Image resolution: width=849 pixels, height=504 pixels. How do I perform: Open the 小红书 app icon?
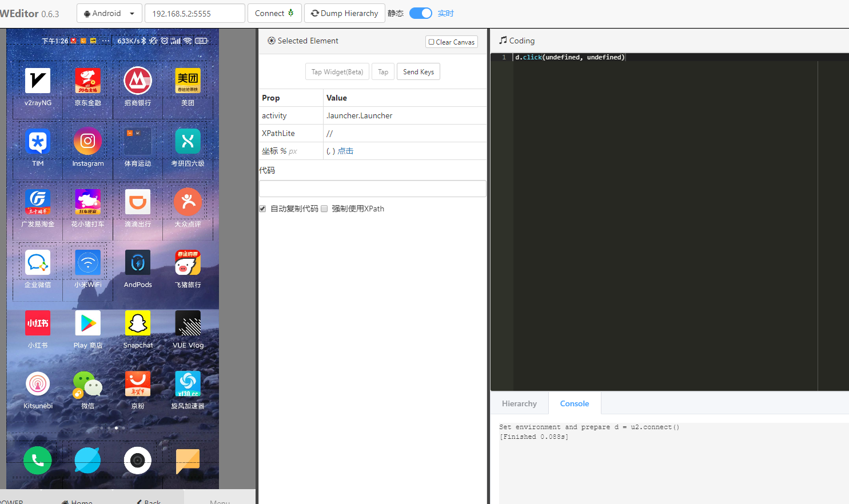38,323
